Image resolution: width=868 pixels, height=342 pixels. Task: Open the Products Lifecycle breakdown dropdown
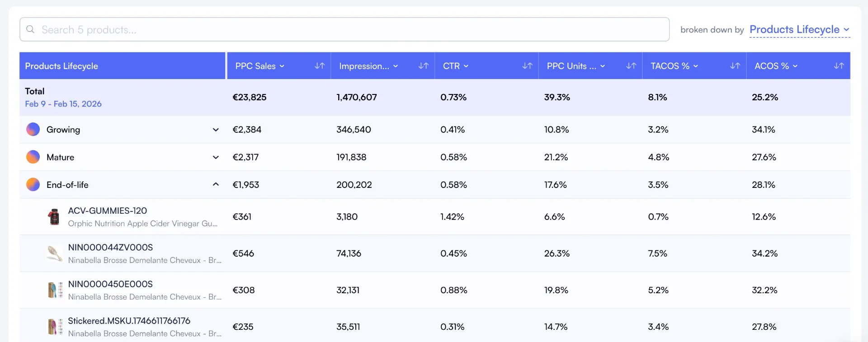click(800, 29)
